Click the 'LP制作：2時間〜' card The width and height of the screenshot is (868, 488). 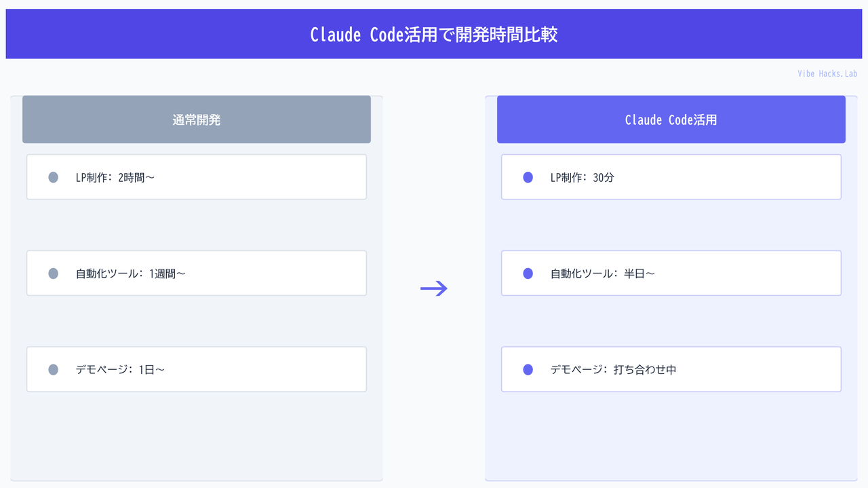tap(197, 177)
